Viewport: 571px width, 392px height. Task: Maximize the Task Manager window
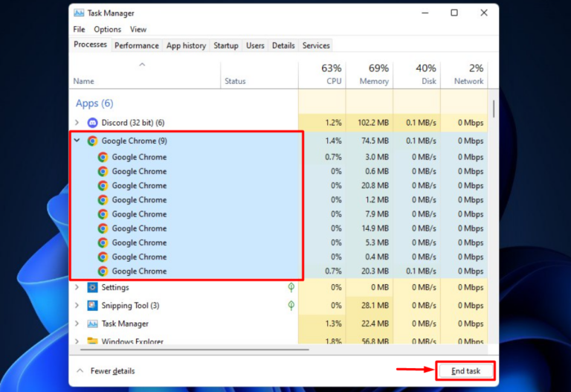click(454, 13)
